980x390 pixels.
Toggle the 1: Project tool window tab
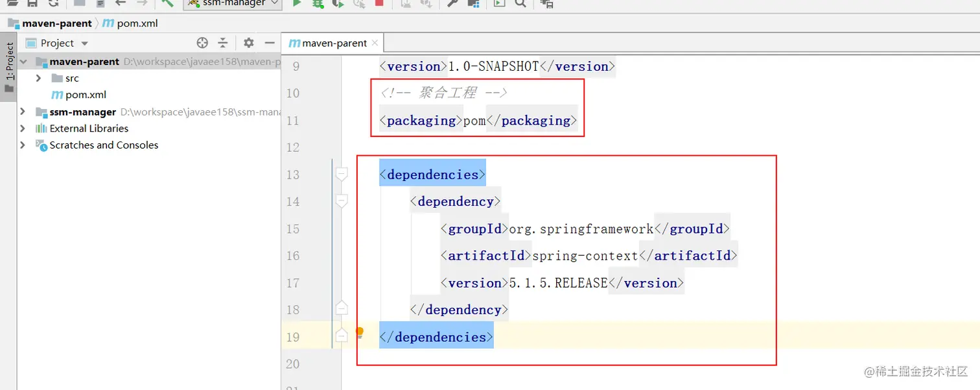point(9,68)
